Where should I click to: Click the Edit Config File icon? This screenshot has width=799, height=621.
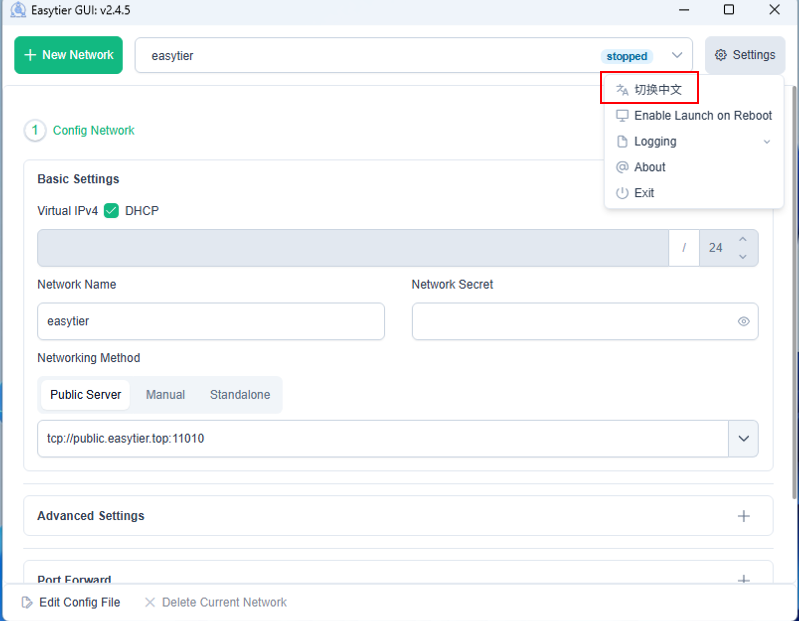(x=27, y=602)
